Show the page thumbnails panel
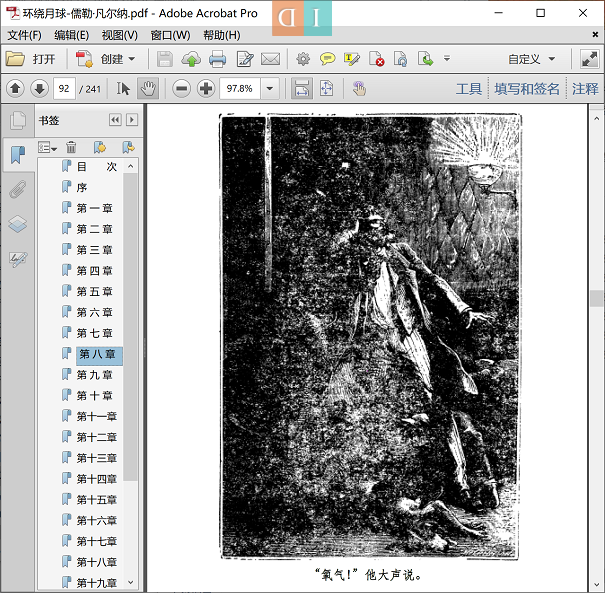This screenshot has height=593, width=605. click(18, 120)
